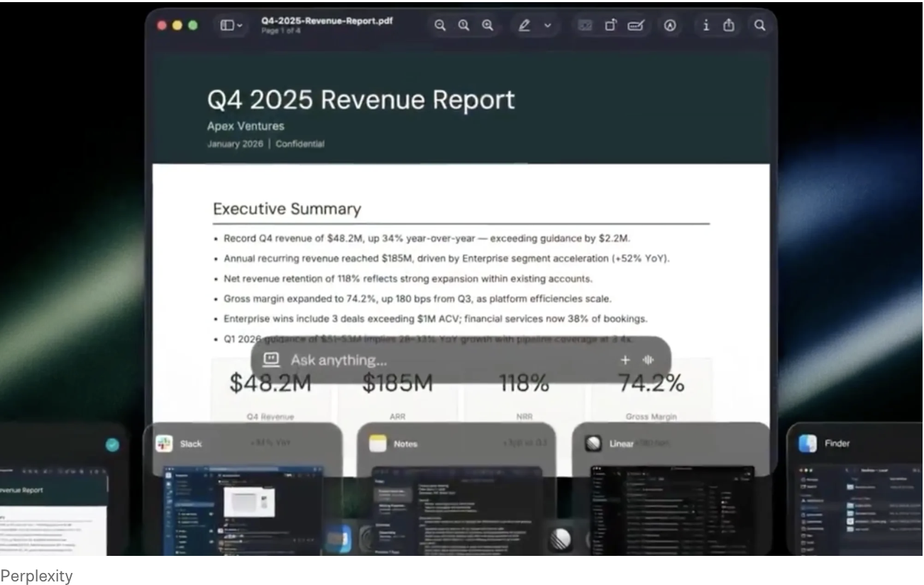924x585 pixels.
Task: Select the Enterprise wins bullet
Action: (x=430, y=319)
